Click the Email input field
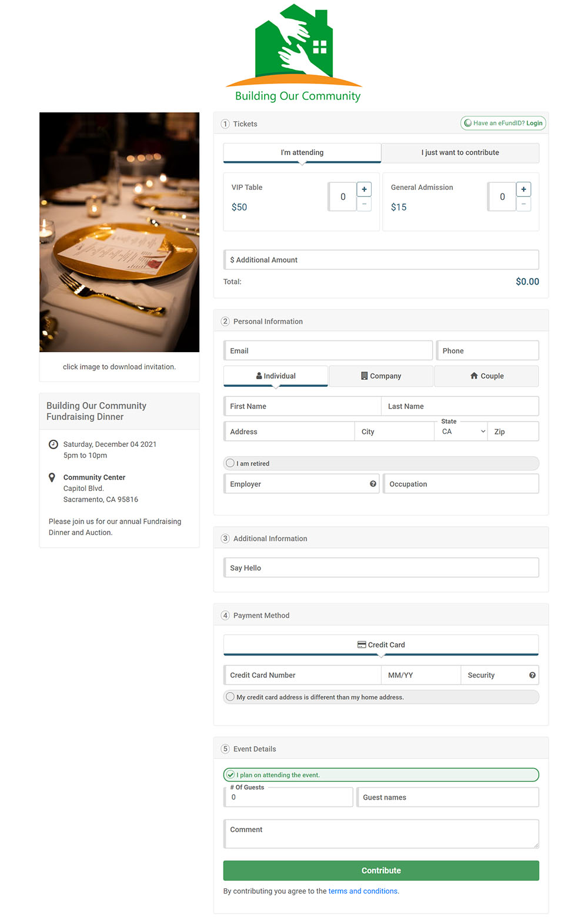 [x=328, y=351]
